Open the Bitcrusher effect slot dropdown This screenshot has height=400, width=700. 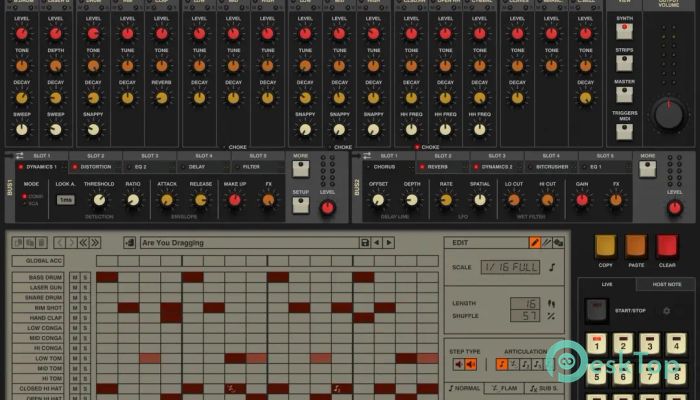tap(551, 167)
